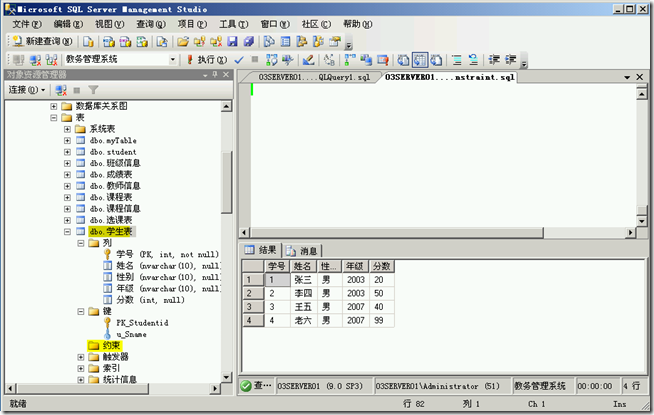Click the Open File folder icon
The width and height of the screenshot is (654, 415).
pyautogui.click(x=183, y=41)
